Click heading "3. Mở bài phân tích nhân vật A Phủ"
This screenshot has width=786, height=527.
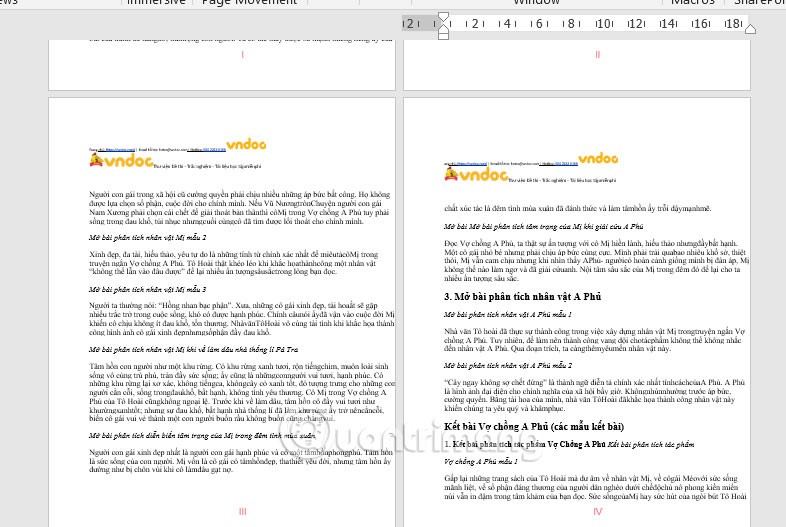pos(522,297)
